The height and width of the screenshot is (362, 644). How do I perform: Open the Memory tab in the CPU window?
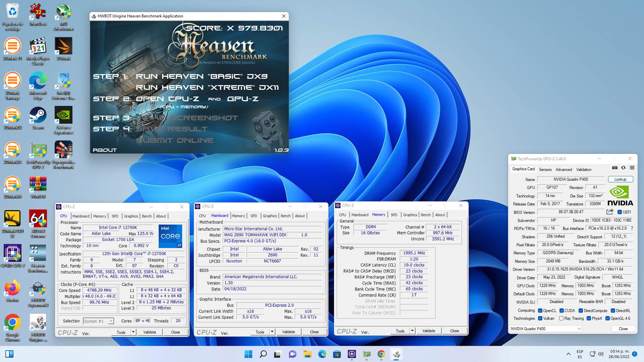pos(100,216)
